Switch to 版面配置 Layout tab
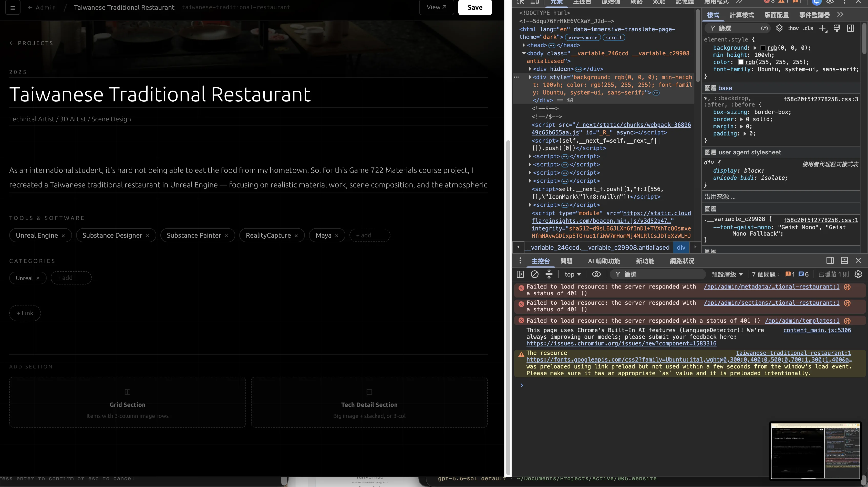Viewport: 868px width, 487px height. (x=776, y=15)
